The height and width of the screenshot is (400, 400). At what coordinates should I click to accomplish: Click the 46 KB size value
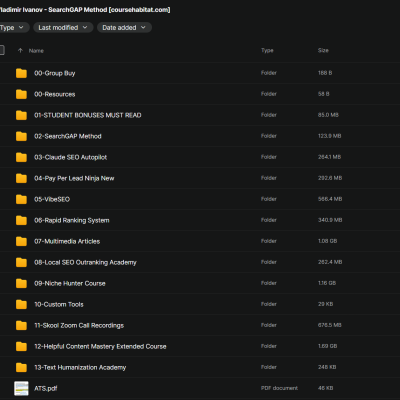point(325,388)
